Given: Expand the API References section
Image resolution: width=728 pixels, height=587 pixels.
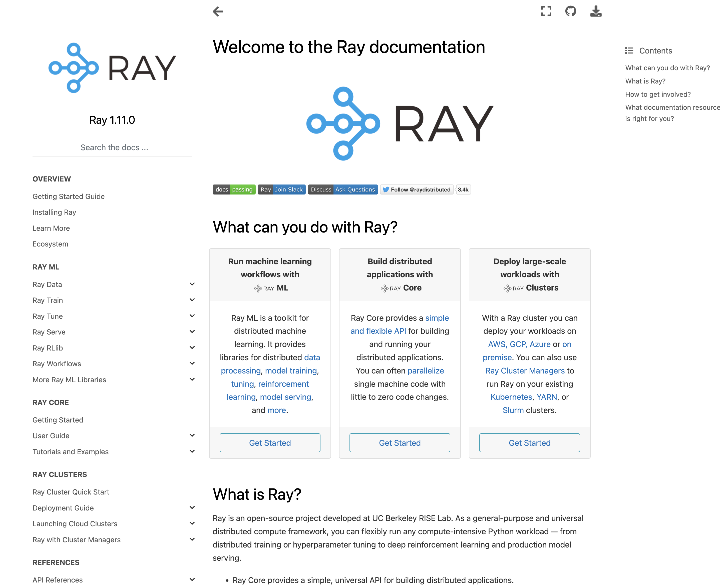Looking at the screenshot, I should click(x=192, y=579).
